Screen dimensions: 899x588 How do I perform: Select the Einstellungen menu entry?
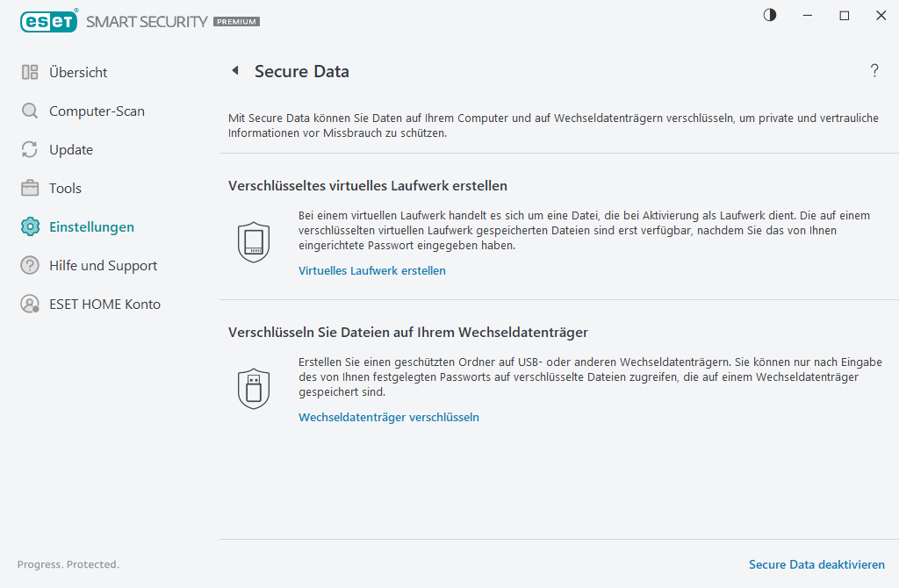tap(91, 226)
